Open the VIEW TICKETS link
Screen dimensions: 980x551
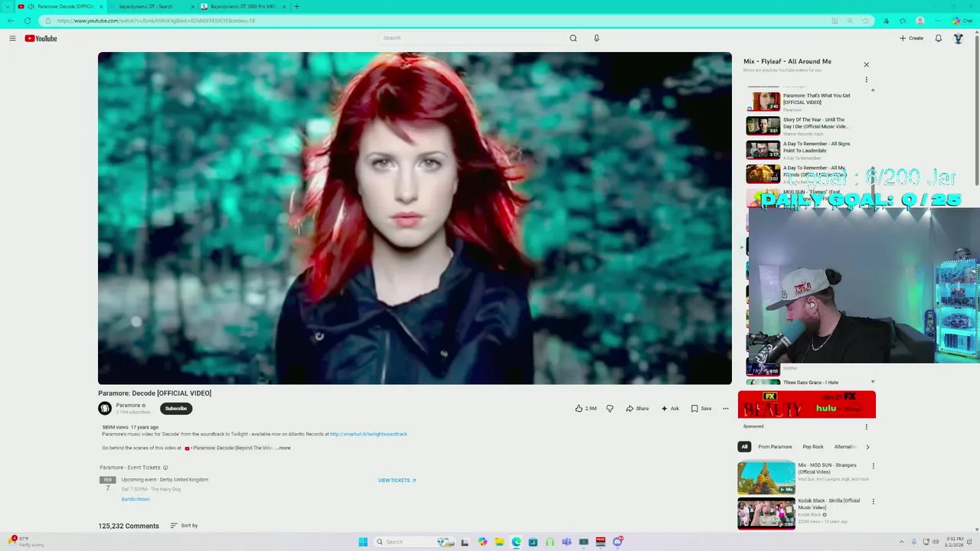[x=397, y=481]
